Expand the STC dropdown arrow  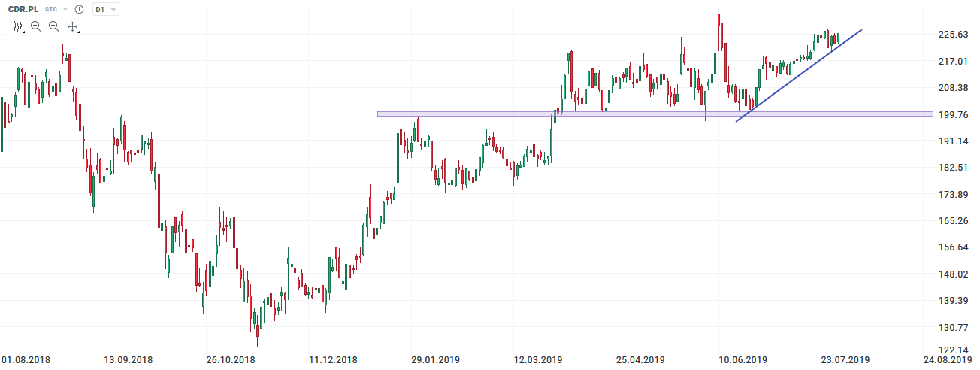[65, 10]
